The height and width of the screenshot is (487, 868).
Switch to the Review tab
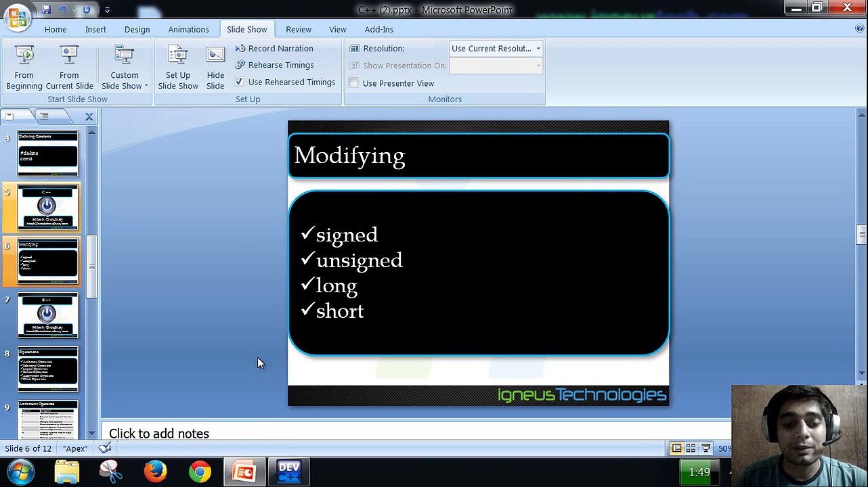point(299,30)
